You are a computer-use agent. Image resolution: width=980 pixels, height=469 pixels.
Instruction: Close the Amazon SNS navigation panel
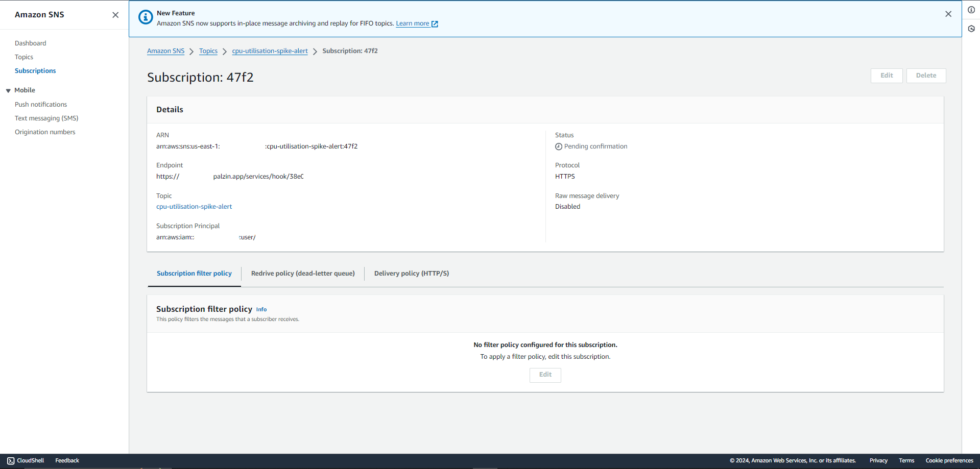(115, 15)
